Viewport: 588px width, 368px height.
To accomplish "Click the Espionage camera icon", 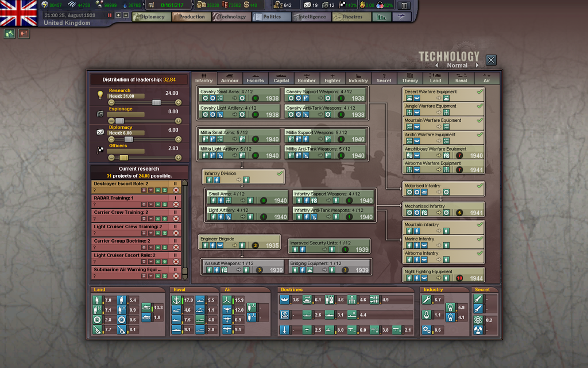I will click(x=100, y=113).
